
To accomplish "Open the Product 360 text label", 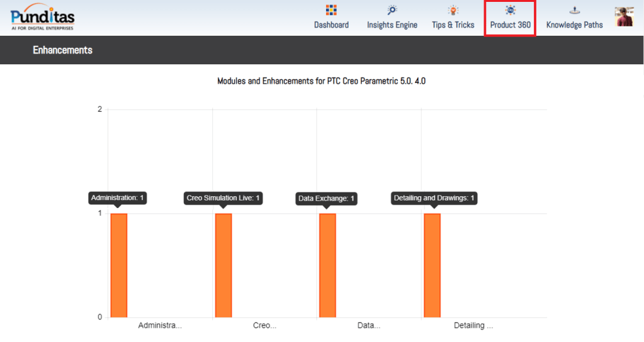I will tap(510, 25).
